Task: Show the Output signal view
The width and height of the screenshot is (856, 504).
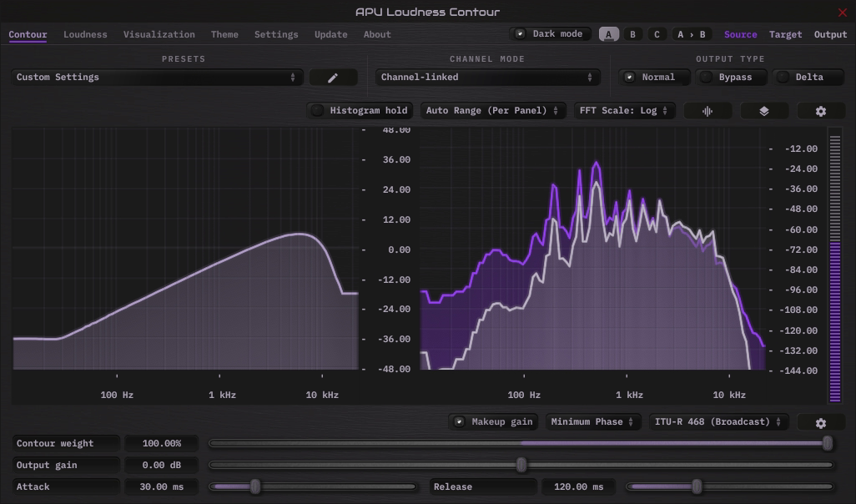Action: (830, 34)
